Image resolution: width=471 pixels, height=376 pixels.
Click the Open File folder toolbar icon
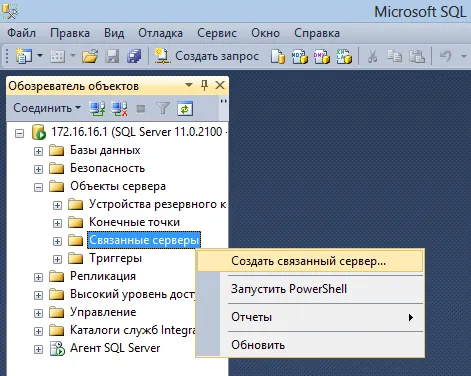tap(90, 56)
